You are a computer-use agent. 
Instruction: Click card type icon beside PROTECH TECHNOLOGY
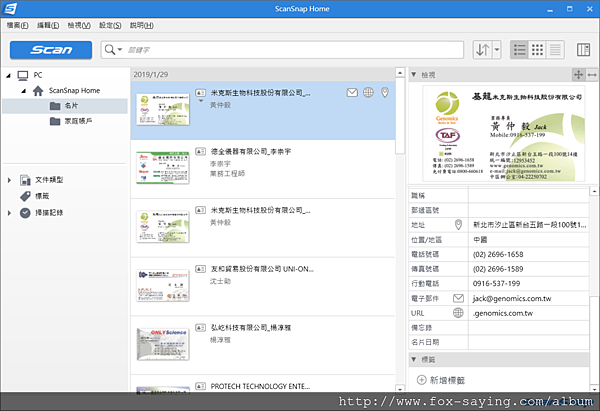201,386
